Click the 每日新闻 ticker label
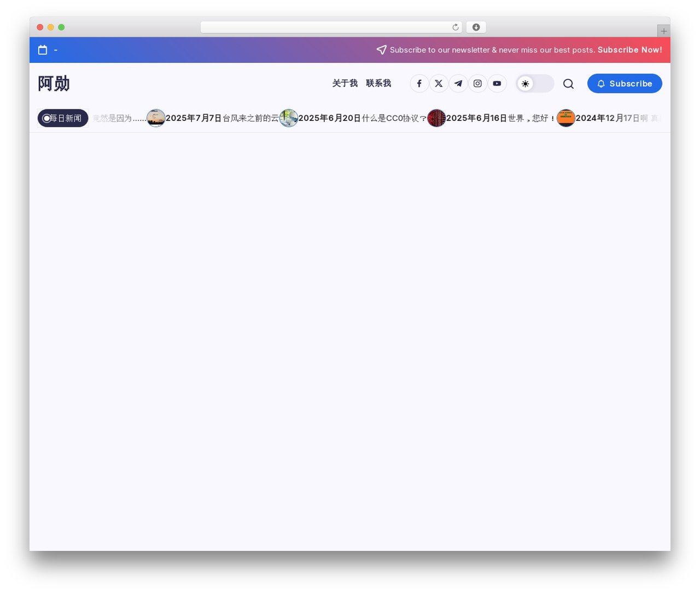This screenshot has width=700, height=593. coord(63,118)
